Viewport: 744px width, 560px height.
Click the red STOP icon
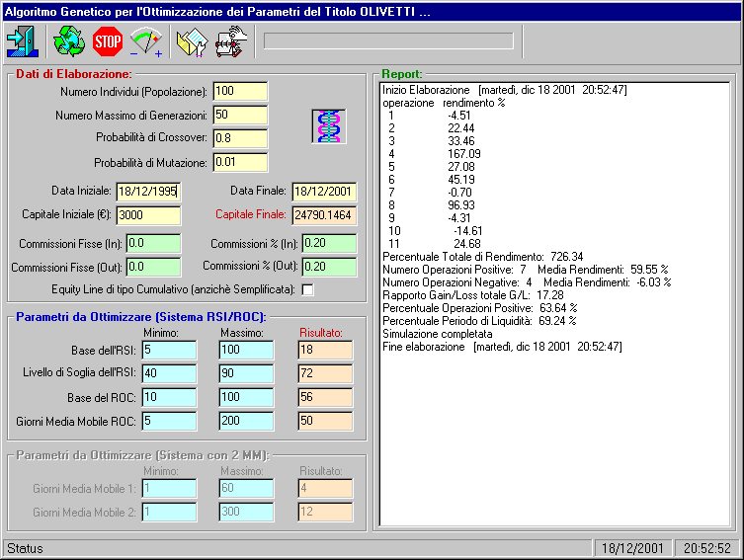coord(108,41)
